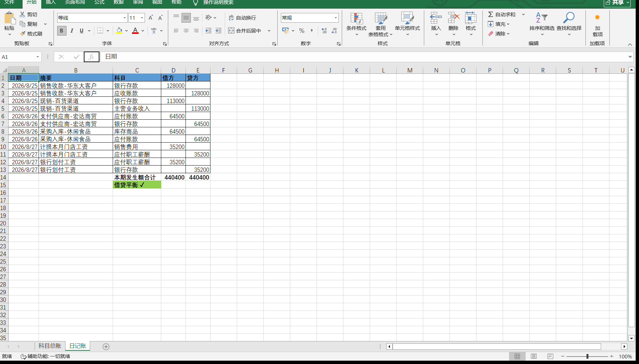The height and width of the screenshot is (364, 639).
Task: Open the Insert (插入) ribbon tab
Action: (51, 2)
